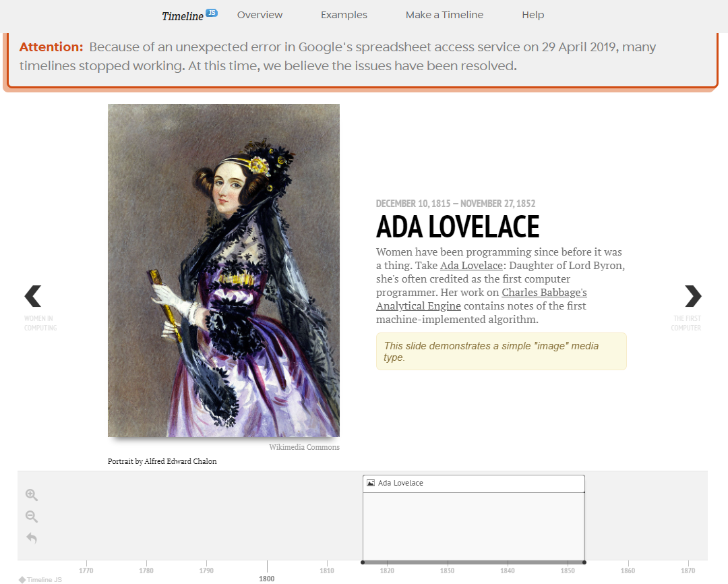Click the 1800 tick on time axis
Viewport: 728px width, 584px height.
tap(266, 579)
